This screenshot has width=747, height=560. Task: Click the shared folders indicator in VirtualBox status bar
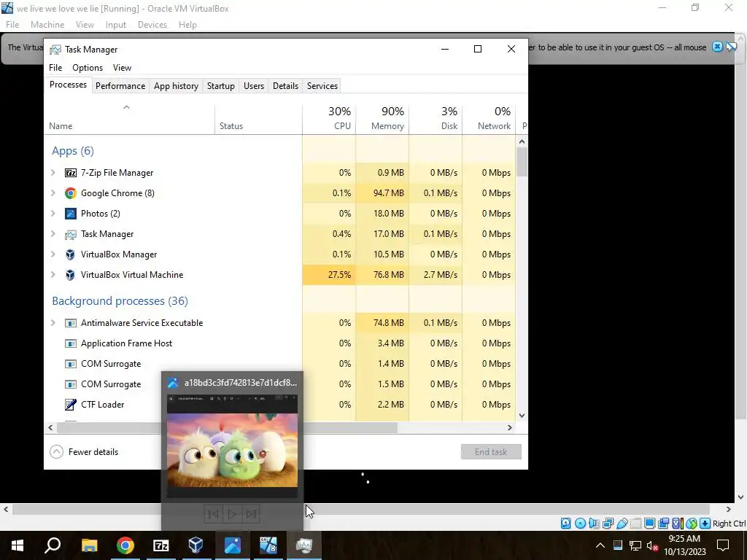[635, 524]
